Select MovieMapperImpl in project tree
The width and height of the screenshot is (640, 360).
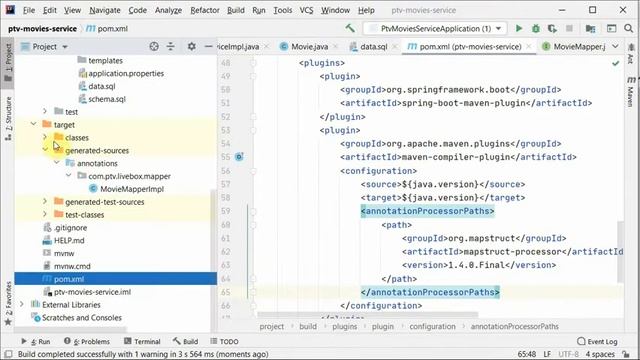coord(132,189)
